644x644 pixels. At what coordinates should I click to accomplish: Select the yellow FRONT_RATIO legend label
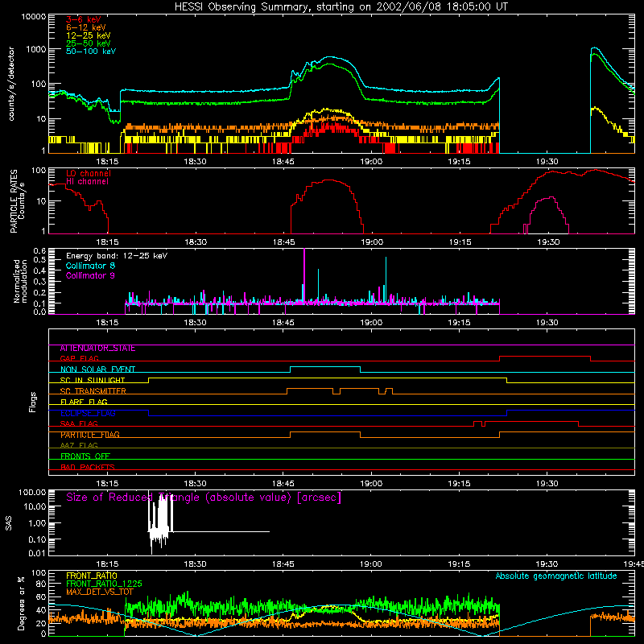(x=92, y=576)
